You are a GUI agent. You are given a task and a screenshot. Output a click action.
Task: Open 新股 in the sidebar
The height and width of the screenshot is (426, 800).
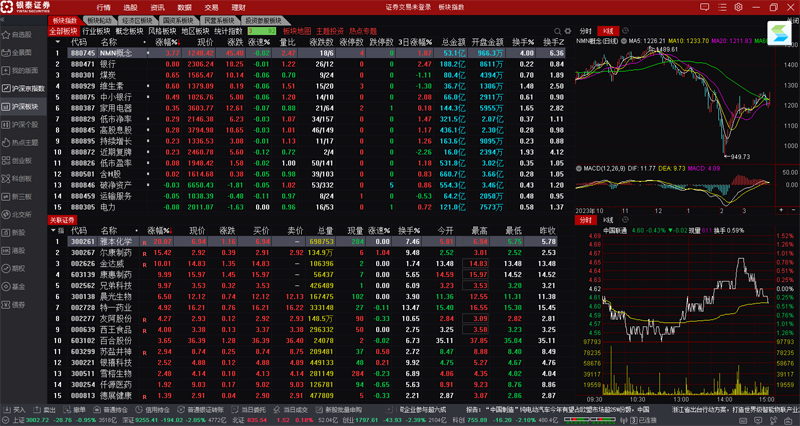[x=14, y=232]
